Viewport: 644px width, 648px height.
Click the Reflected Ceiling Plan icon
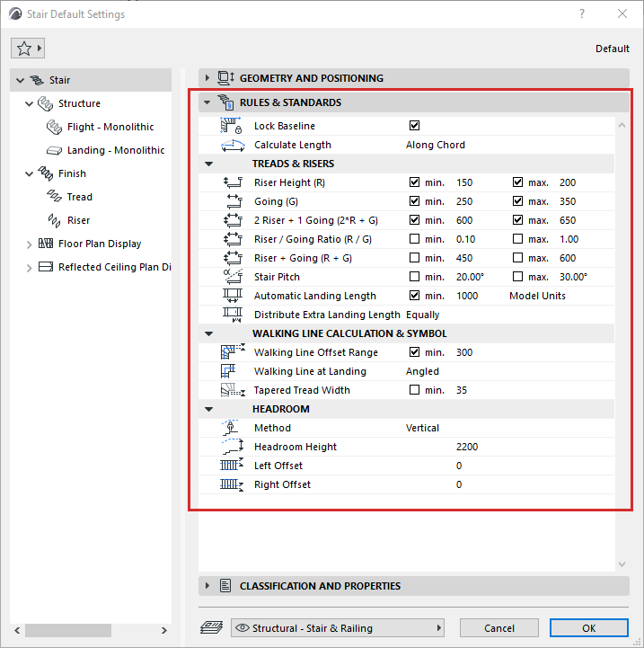click(46, 267)
